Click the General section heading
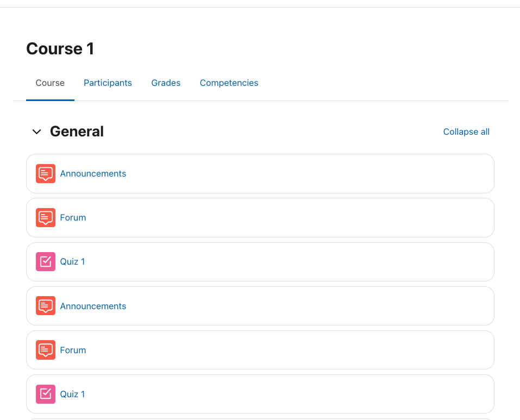 pos(77,131)
